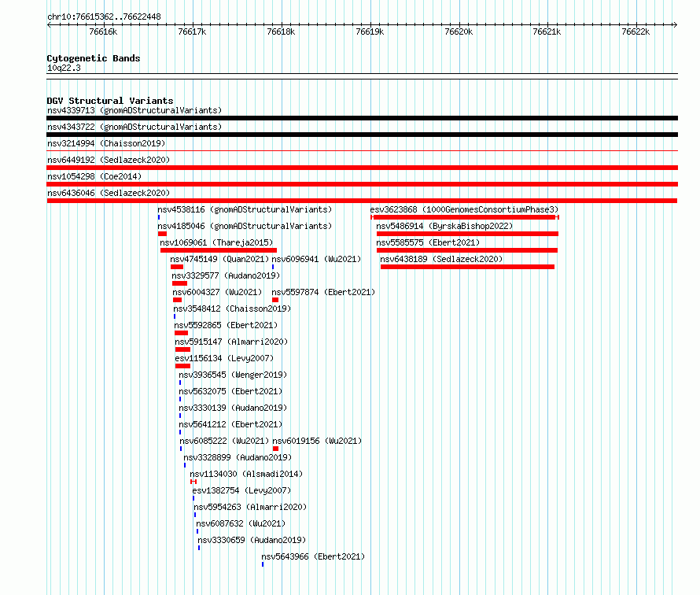The image size is (700, 595).
Task: Click the nsv6087632 (Wu2021) label
Action: pos(241,523)
